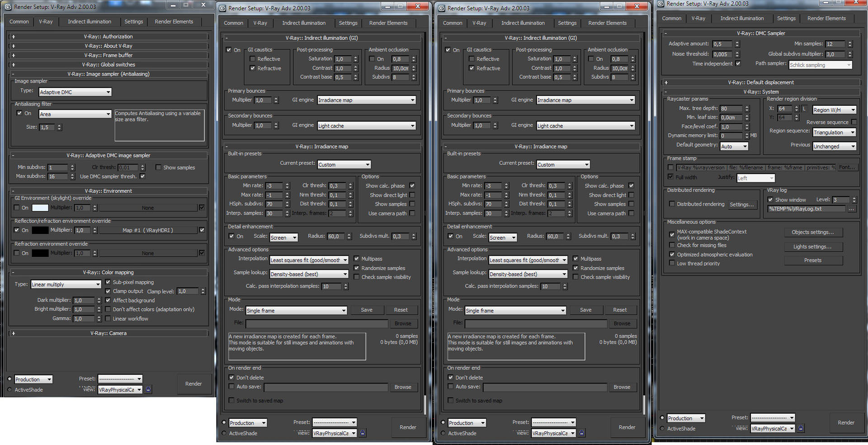Expand the V-Ray:: About V-Ray rollout

click(x=108, y=46)
